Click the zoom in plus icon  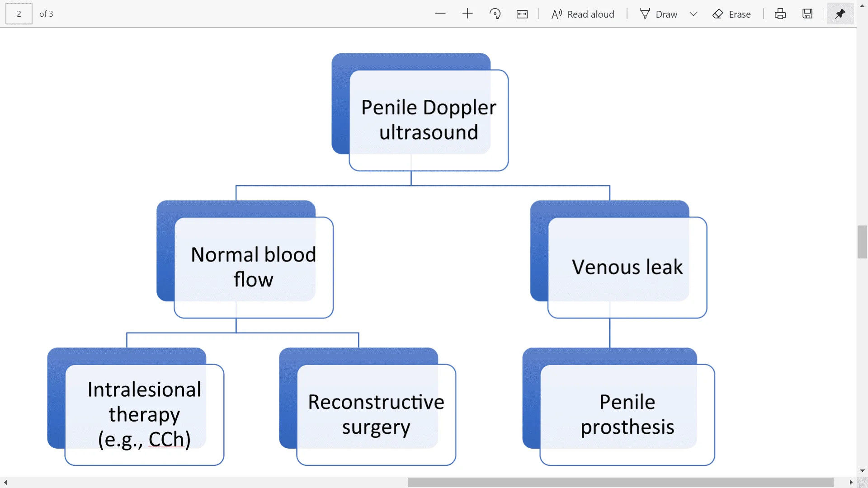[467, 14]
